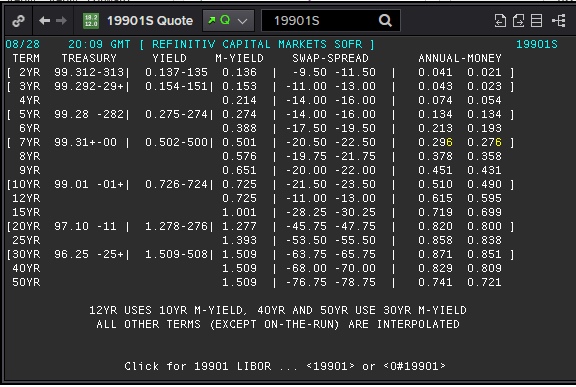The width and height of the screenshot is (576, 387).
Task: Click the 19901S Quote title
Action: click(x=150, y=21)
